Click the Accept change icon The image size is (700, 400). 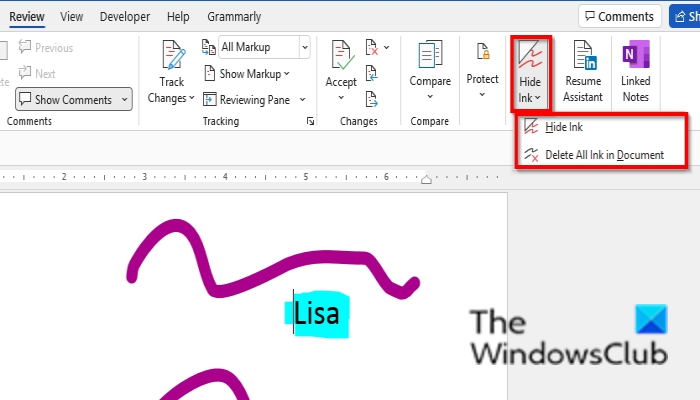coord(342,55)
